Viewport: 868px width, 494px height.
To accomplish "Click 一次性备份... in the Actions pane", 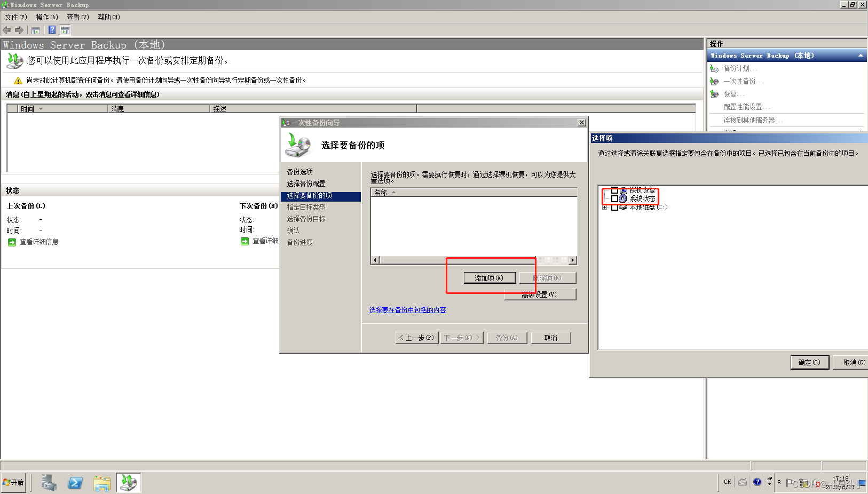I will click(x=743, y=81).
